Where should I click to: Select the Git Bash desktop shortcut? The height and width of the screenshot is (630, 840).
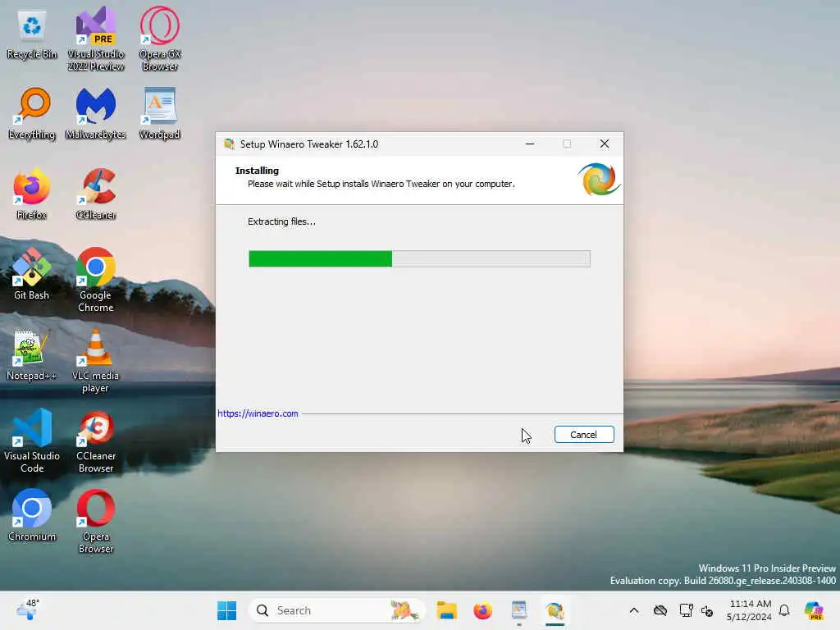(x=32, y=274)
